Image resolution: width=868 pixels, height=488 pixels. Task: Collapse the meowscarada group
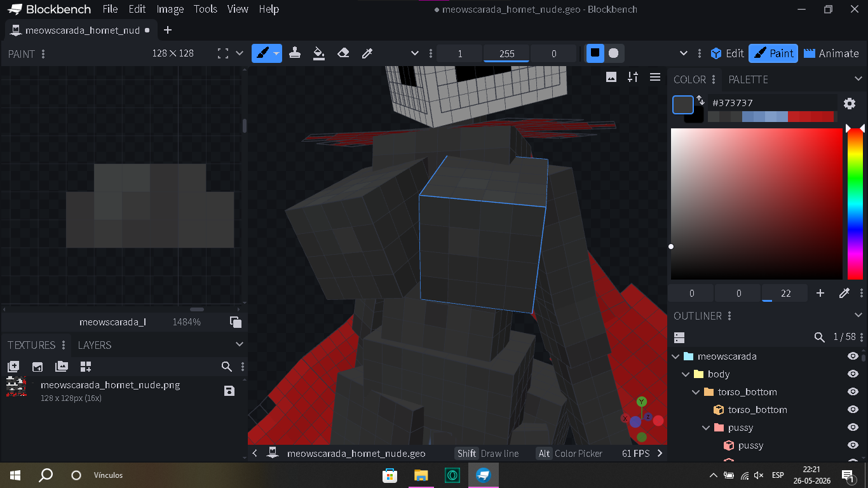[675, 356]
